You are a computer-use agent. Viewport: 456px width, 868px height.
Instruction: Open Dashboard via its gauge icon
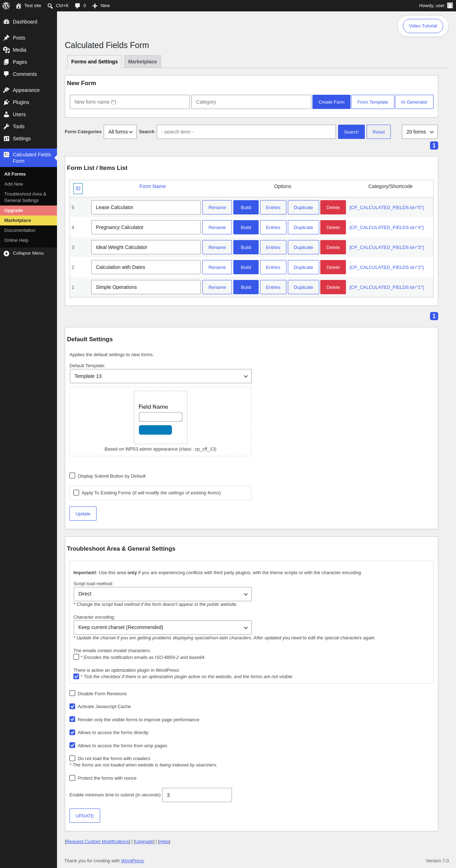click(6, 22)
